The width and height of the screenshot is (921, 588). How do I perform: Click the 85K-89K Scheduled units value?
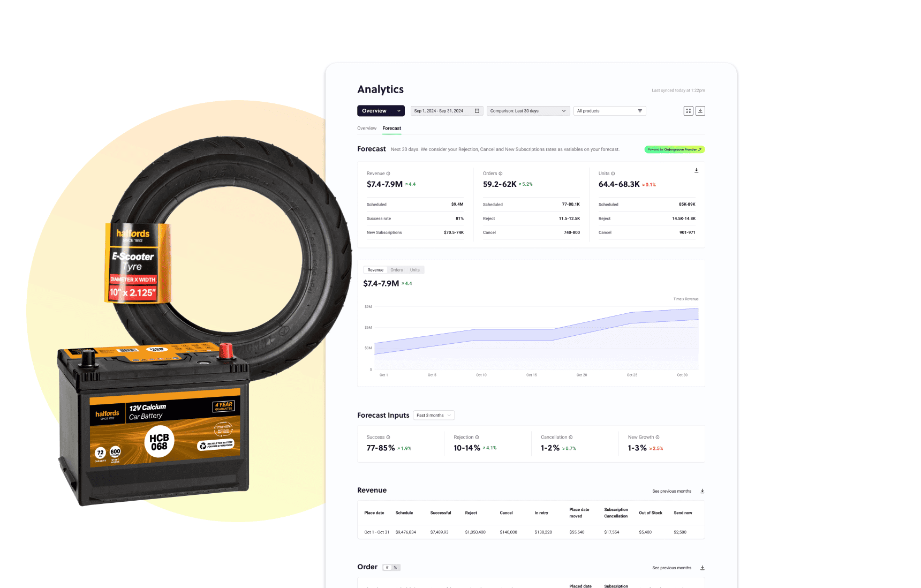(x=687, y=205)
